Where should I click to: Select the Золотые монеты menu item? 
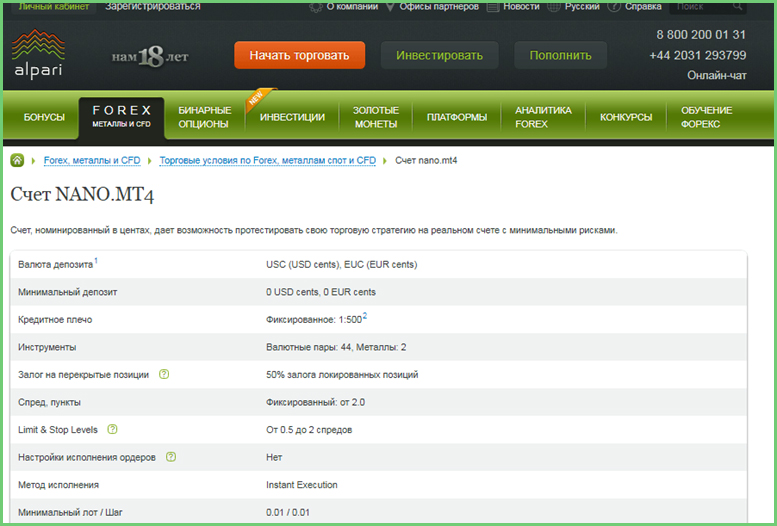[x=375, y=117]
